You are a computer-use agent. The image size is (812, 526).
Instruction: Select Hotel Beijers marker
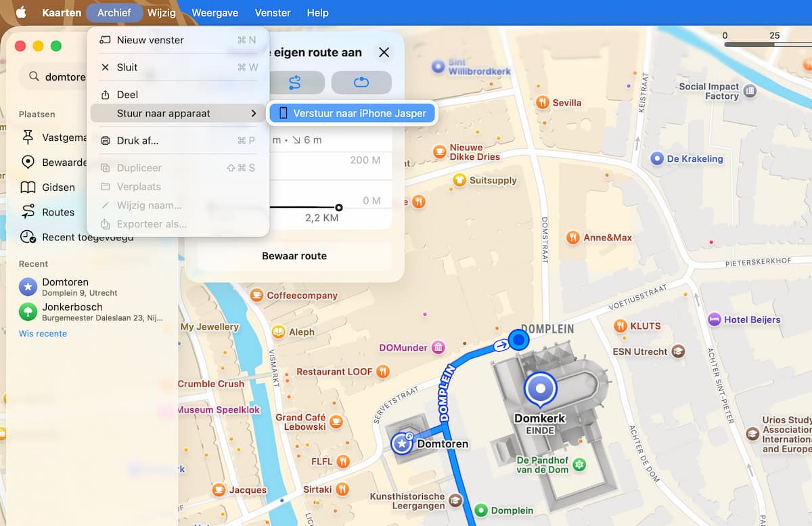pos(714,319)
